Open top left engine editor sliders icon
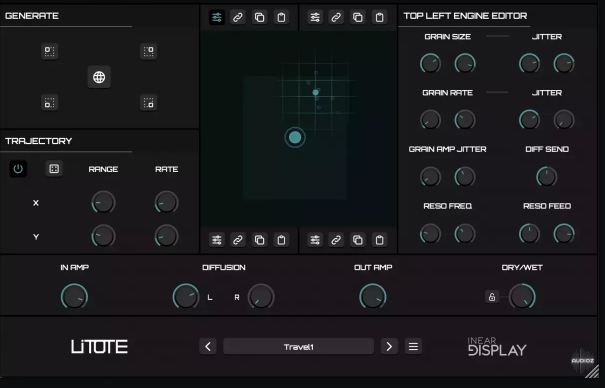The width and height of the screenshot is (605, 388). [x=217, y=17]
